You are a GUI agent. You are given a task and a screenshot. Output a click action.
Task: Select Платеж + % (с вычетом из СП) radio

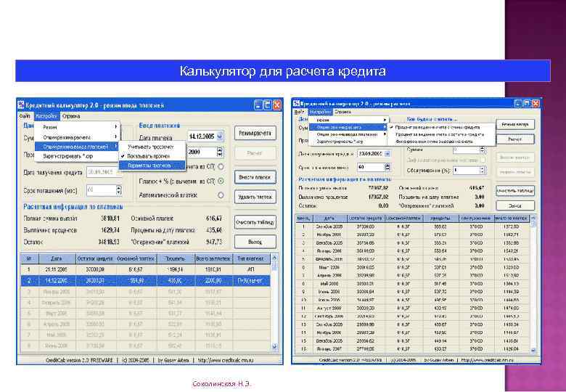click(221, 181)
